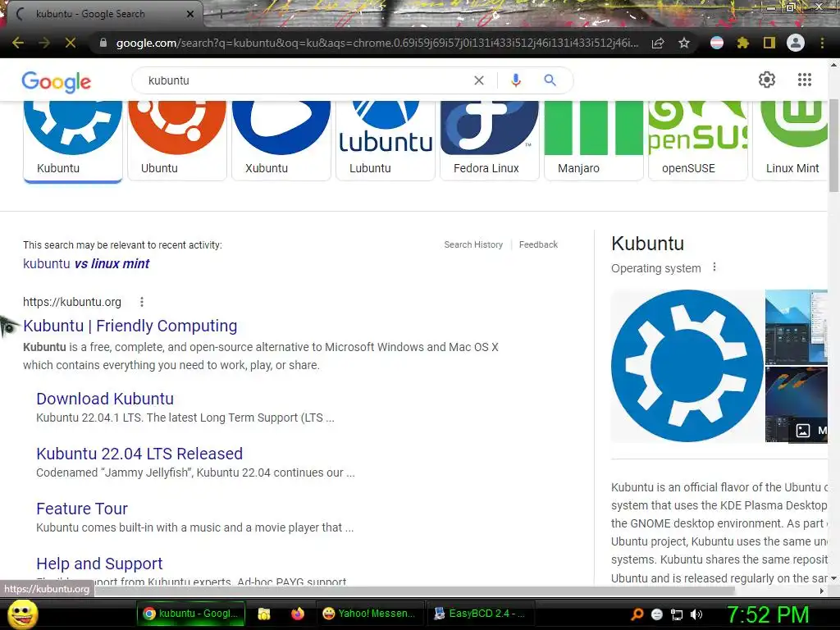Image resolution: width=840 pixels, height=630 pixels.
Task: Open the Feature Tour sitelink
Action: tap(82, 509)
